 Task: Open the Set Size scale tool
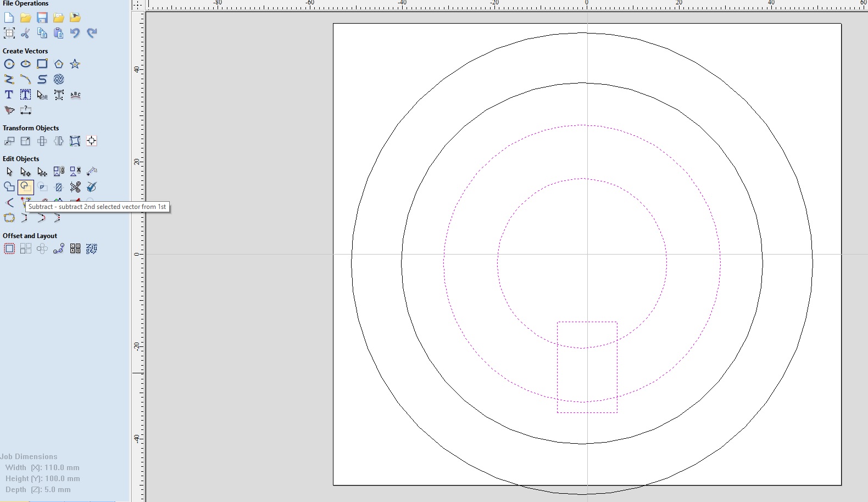pos(25,141)
